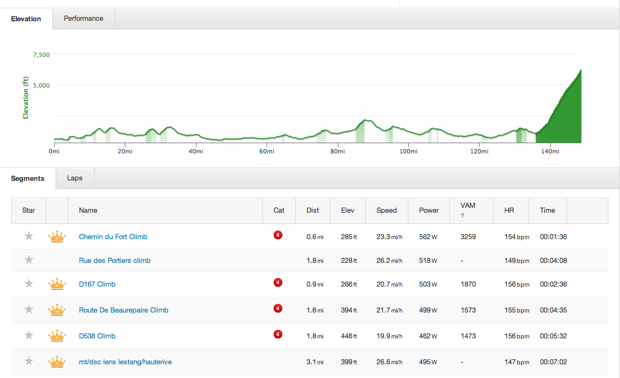
Task: Switch to the Elevation tab
Action: pyautogui.click(x=26, y=19)
